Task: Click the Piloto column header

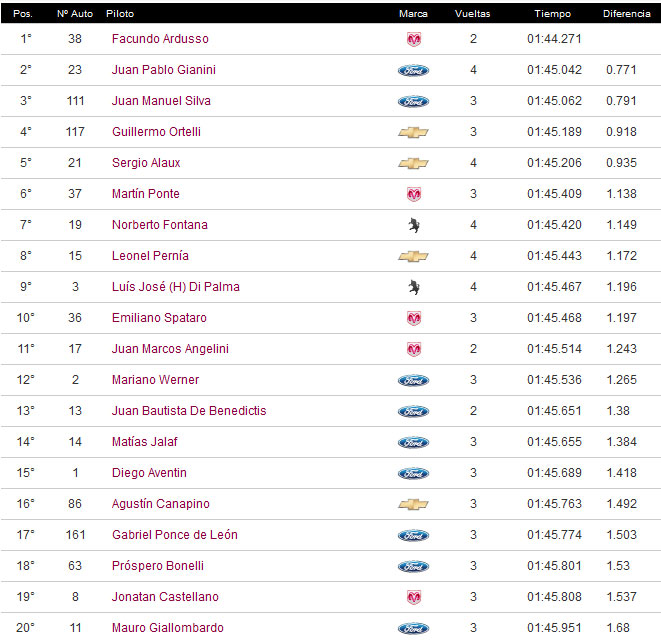Action: (x=120, y=15)
